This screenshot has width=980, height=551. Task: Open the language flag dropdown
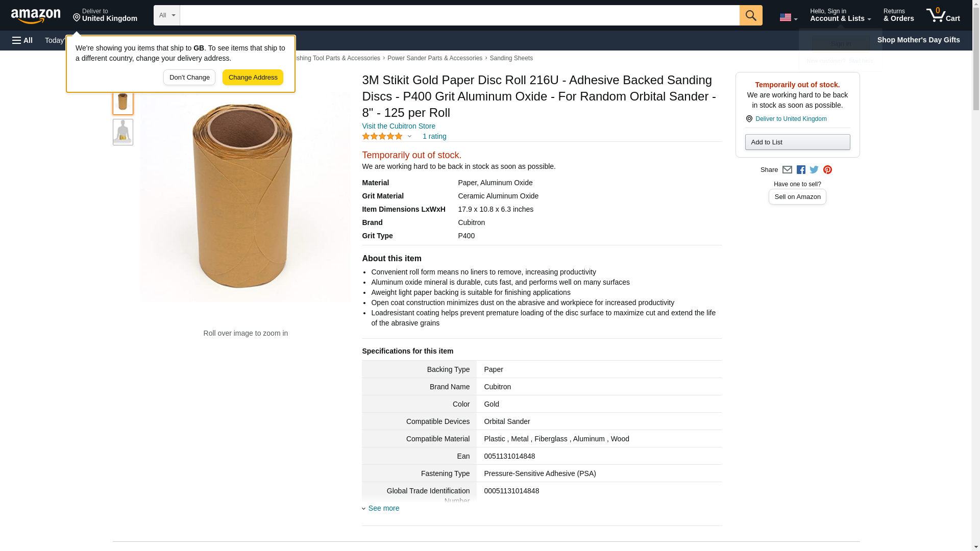point(788,17)
